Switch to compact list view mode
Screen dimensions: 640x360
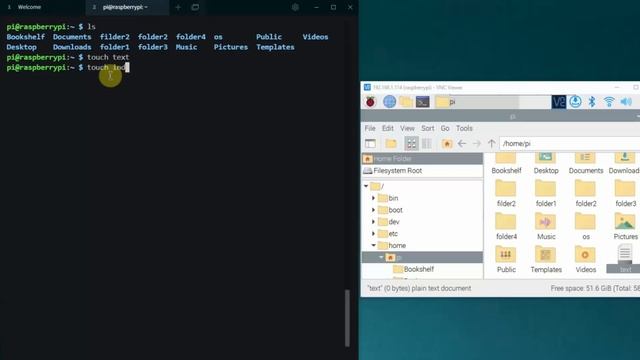pos(427,143)
